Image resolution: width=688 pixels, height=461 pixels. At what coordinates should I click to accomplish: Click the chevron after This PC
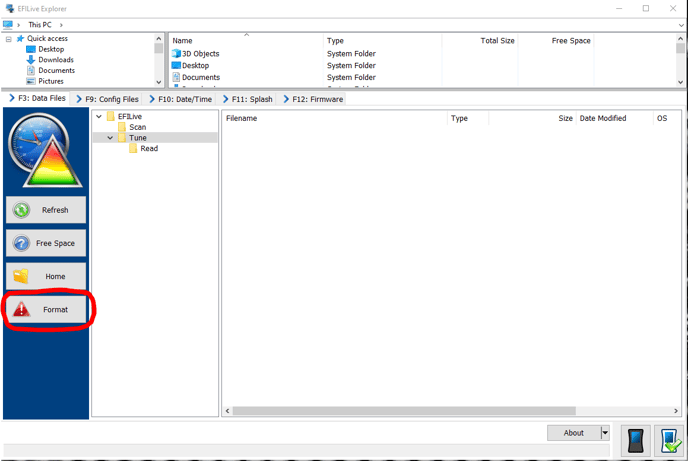(x=61, y=25)
